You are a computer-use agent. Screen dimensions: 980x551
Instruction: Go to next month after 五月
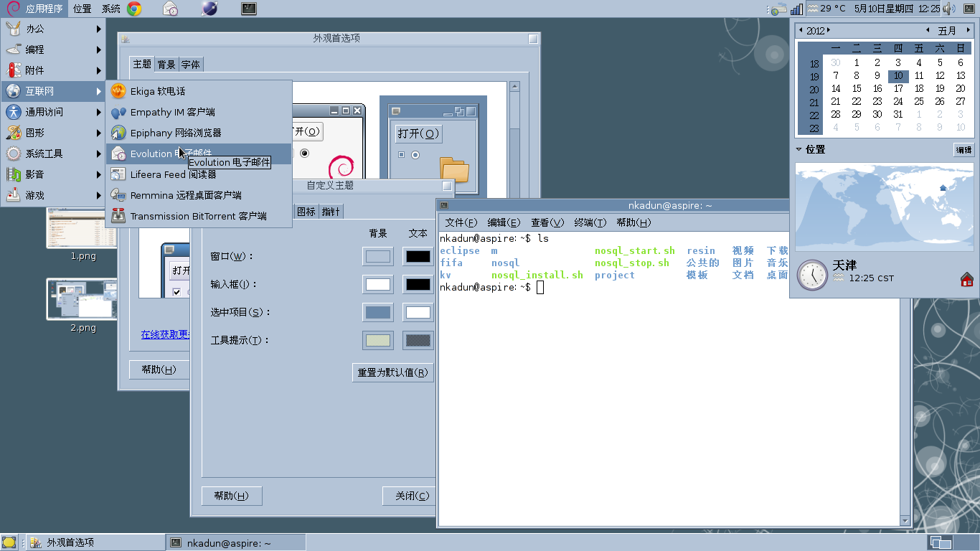coord(968,30)
